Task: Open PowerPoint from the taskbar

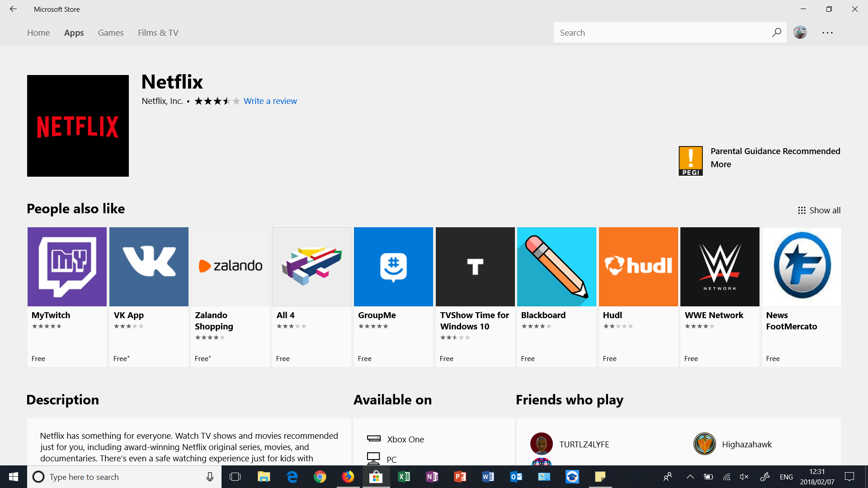Action: coord(460,477)
